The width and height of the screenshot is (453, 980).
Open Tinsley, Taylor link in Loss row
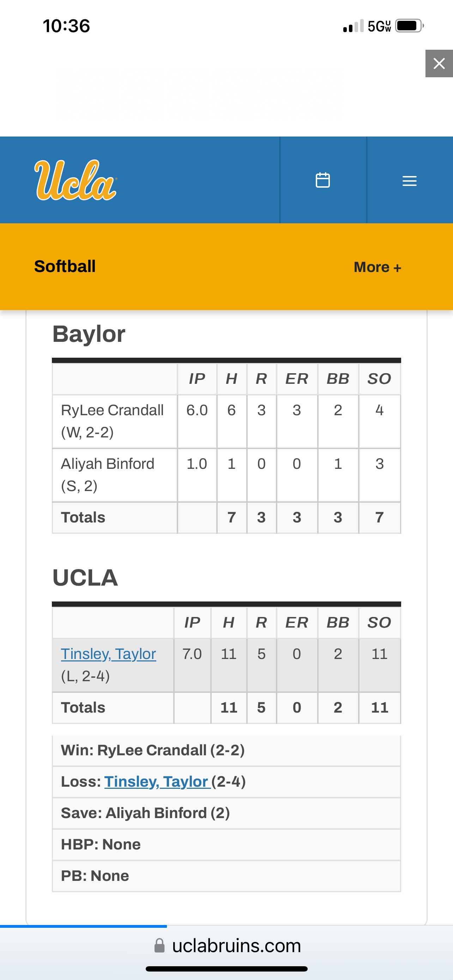pyautogui.click(x=157, y=782)
